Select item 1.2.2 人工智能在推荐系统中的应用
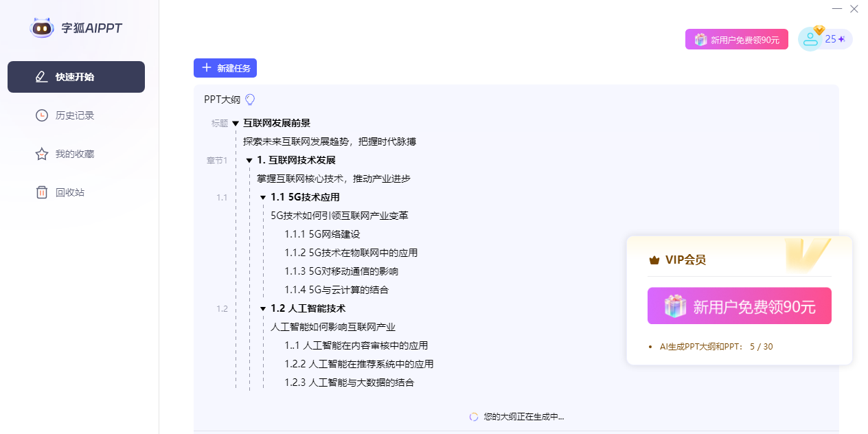868x434 pixels. point(359,364)
